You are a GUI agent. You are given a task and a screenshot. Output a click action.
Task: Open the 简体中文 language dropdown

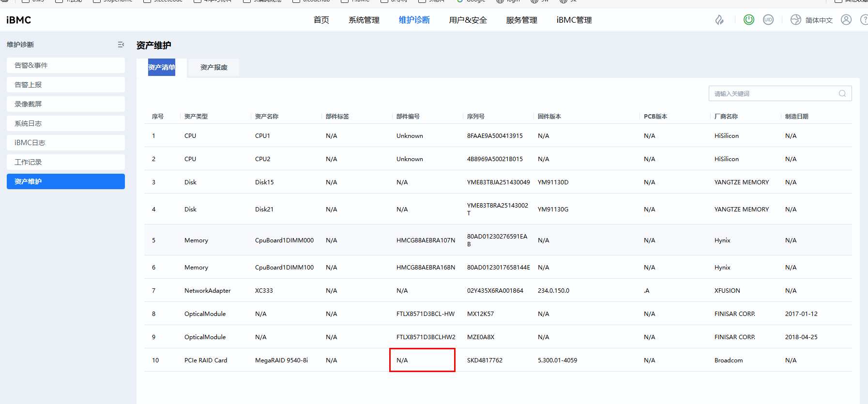click(x=819, y=20)
